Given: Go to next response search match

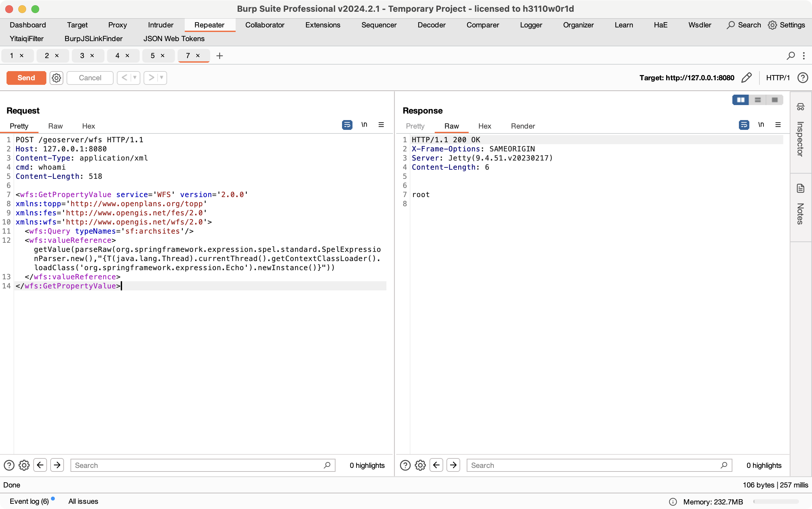Looking at the screenshot, I should [453, 465].
